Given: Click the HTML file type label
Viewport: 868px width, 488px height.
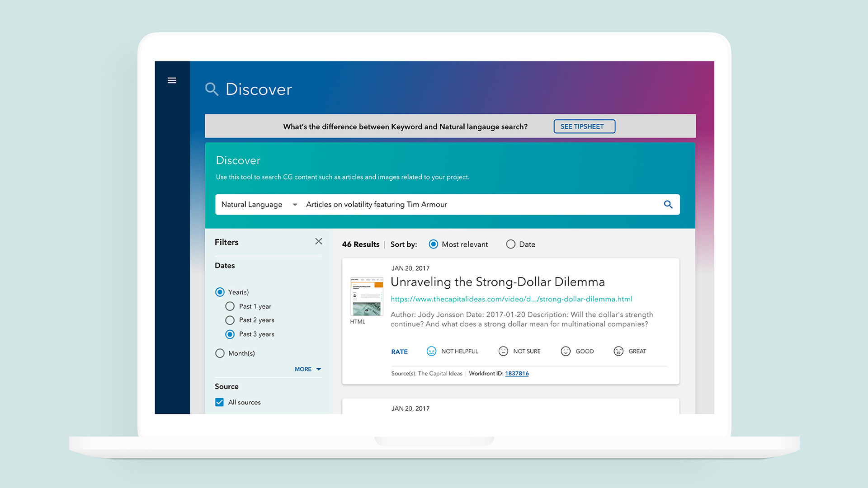Looking at the screenshot, I should click(x=358, y=322).
